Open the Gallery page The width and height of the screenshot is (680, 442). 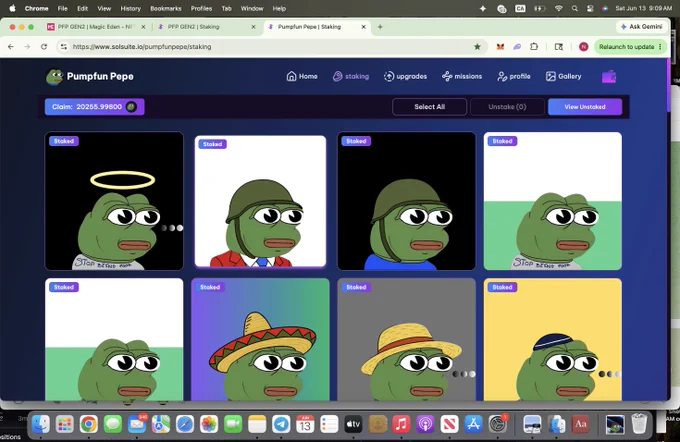coord(563,76)
